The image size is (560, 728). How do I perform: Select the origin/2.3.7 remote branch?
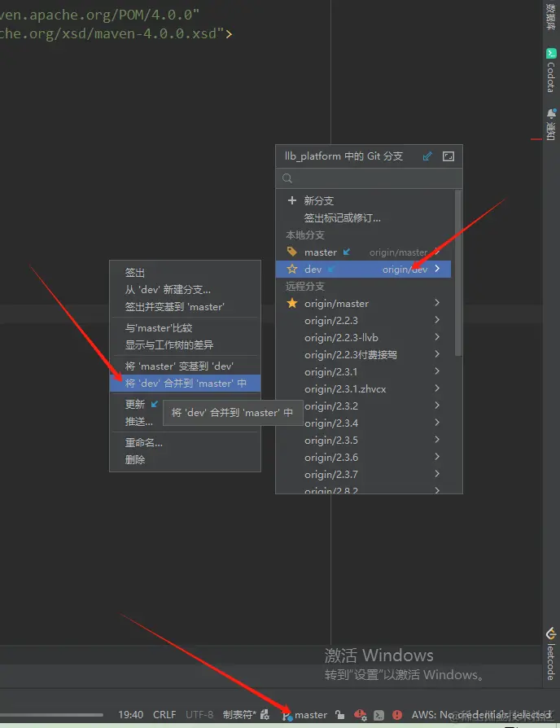click(363, 475)
